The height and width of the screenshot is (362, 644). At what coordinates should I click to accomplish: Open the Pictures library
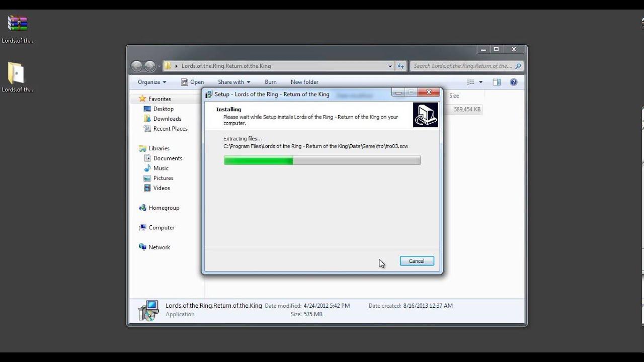[163, 178]
